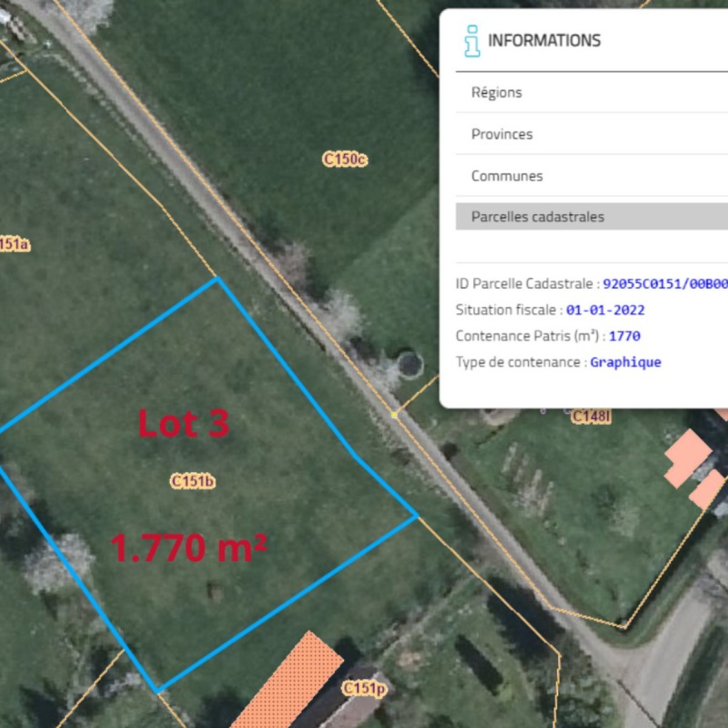The width and height of the screenshot is (728, 728).
Task: Click the C151p parcel label
Action: (364, 689)
